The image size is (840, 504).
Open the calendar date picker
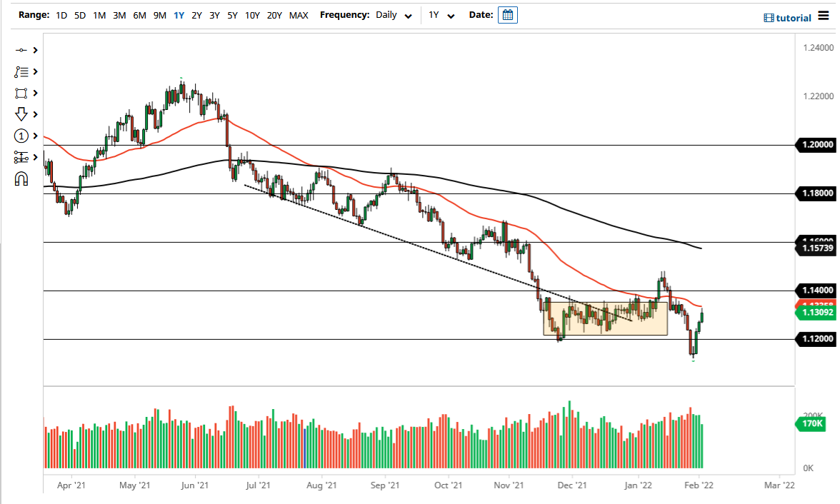[507, 14]
